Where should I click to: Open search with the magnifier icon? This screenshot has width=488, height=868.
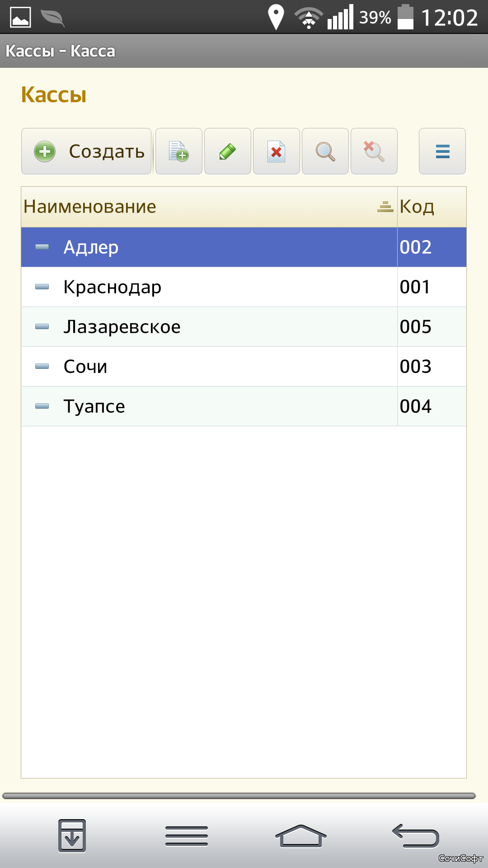[325, 151]
